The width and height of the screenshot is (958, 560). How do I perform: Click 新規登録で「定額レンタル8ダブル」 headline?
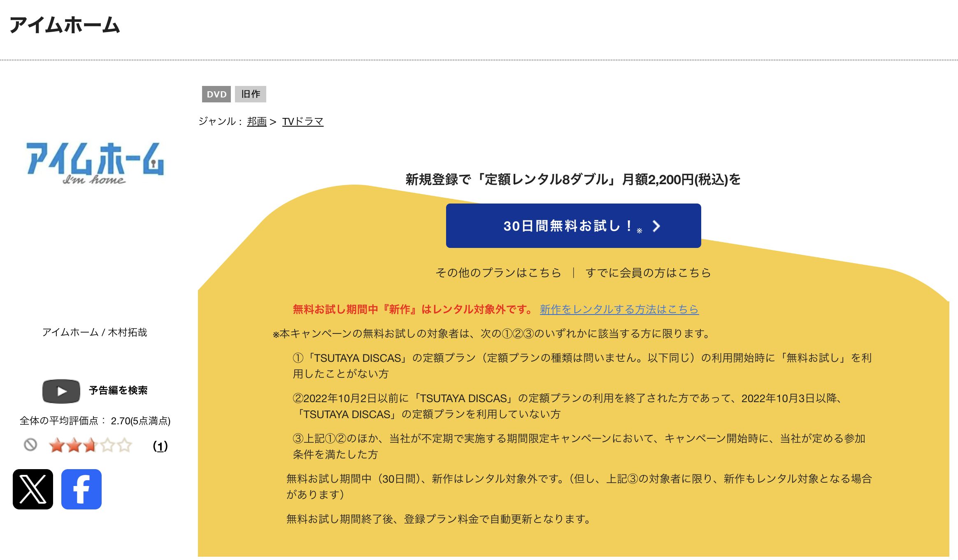point(573,179)
